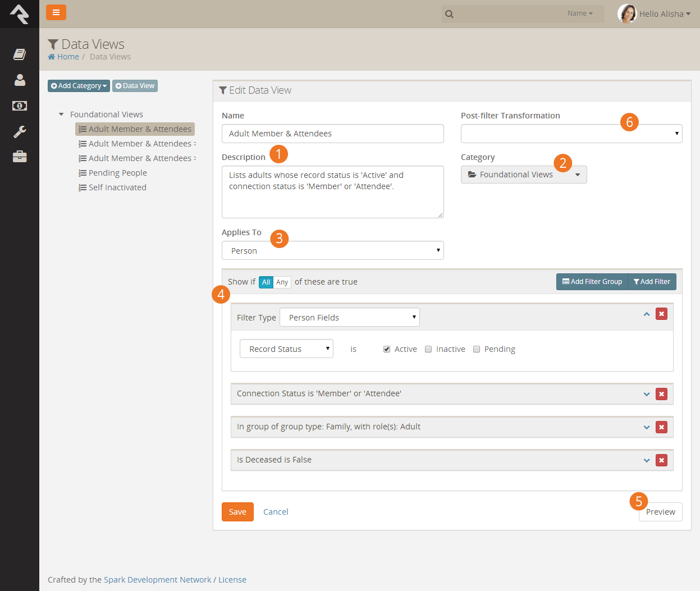Open the Category Foundational Views picker
This screenshot has height=591, width=700.
[524, 175]
